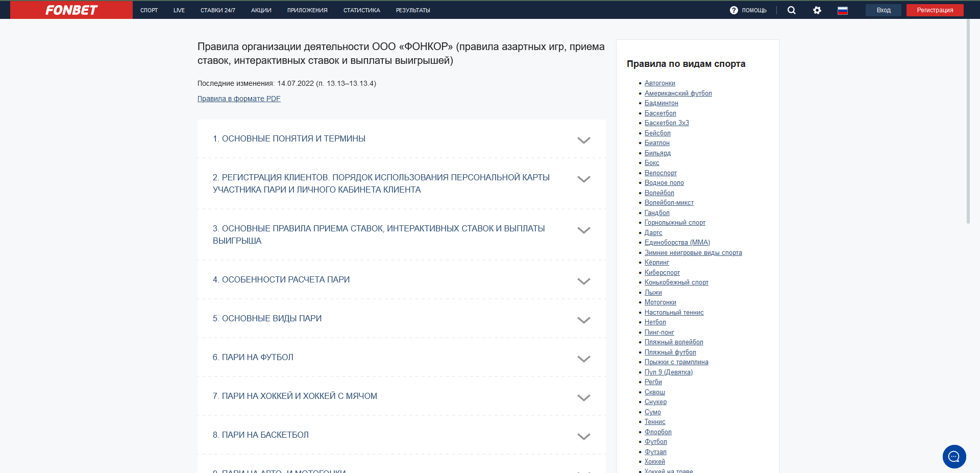Open the Приложения menu item
This screenshot has height=473, width=980.
[307, 10]
